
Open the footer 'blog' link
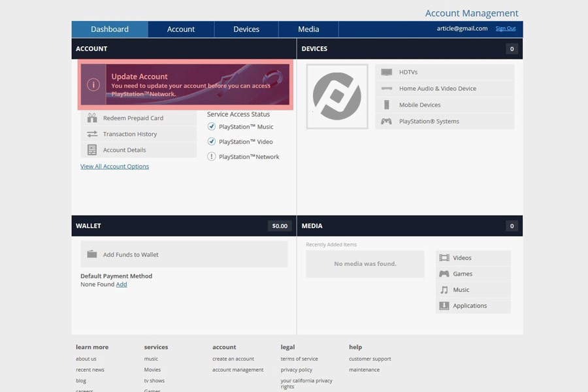(81, 380)
